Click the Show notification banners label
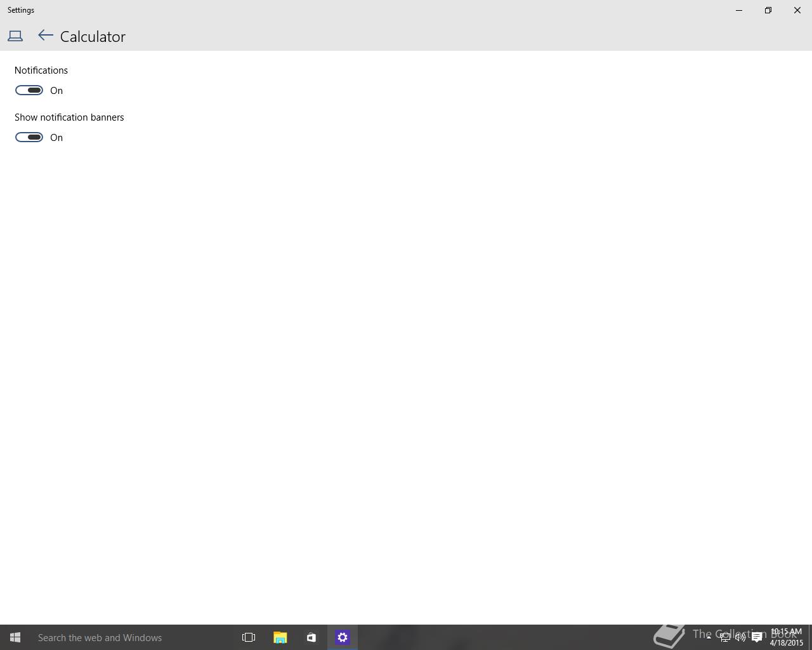The height and width of the screenshot is (650, 812). pos(69,117)
